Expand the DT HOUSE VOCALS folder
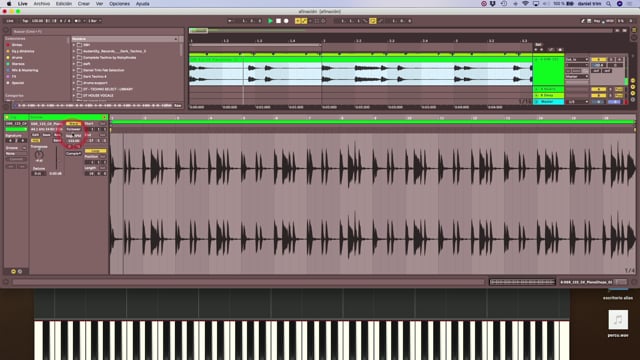The height and width of the screenshot is (360, 640). tap(74, 96)
